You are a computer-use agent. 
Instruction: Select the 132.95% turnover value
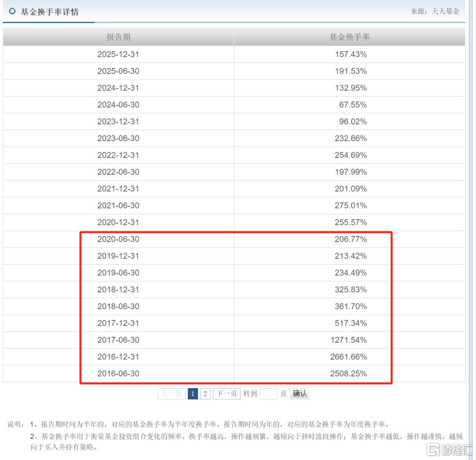tap(351, 88)
